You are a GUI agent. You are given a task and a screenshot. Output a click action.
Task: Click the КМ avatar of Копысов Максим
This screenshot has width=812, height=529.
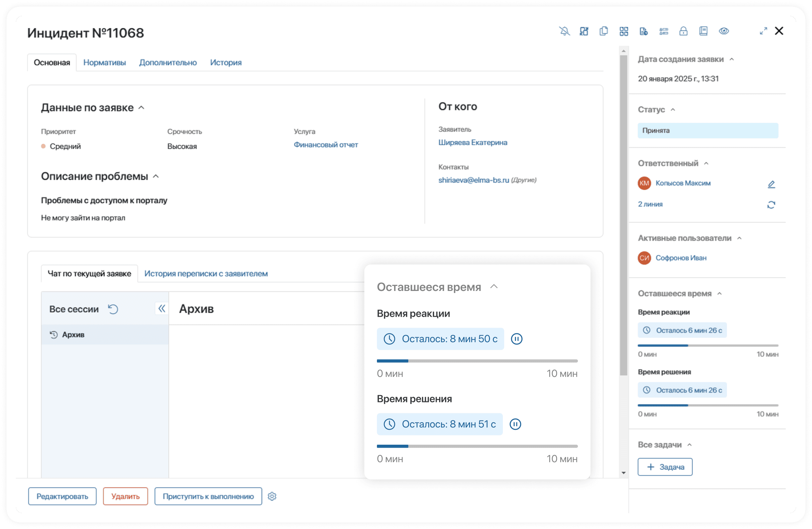[644, 183]
